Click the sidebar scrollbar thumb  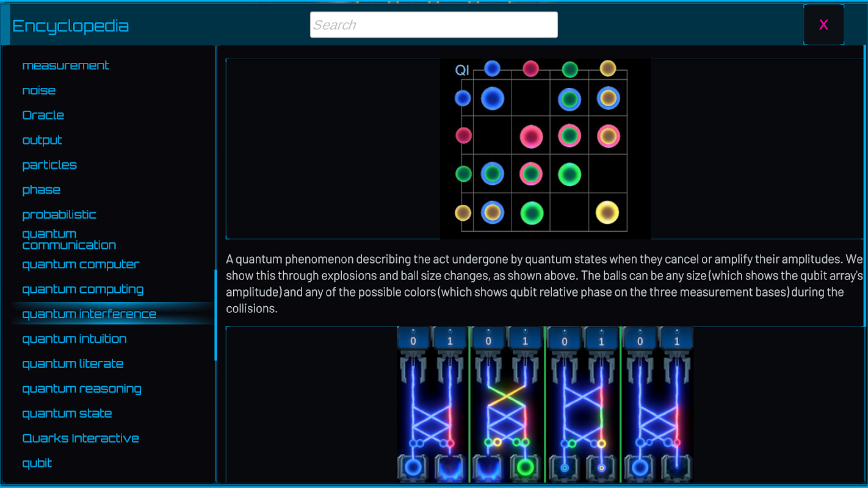(215, 315)
